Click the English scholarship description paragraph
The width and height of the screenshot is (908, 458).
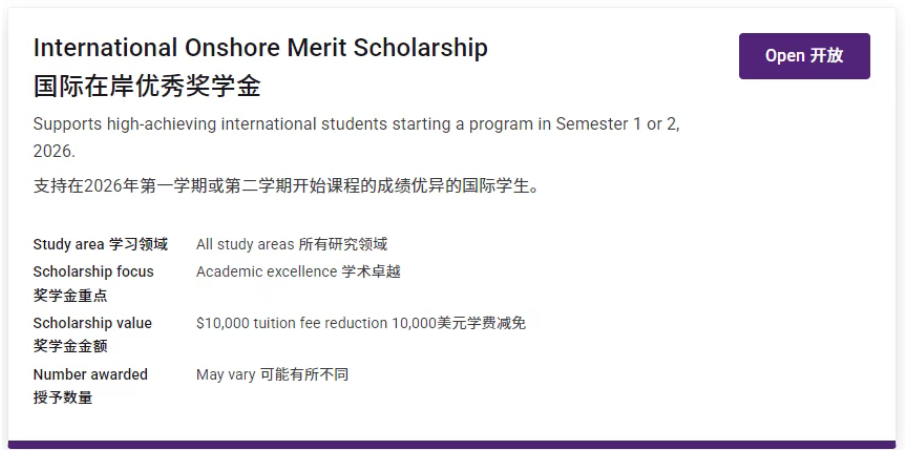pyautogui.click(x=357, y=125)
